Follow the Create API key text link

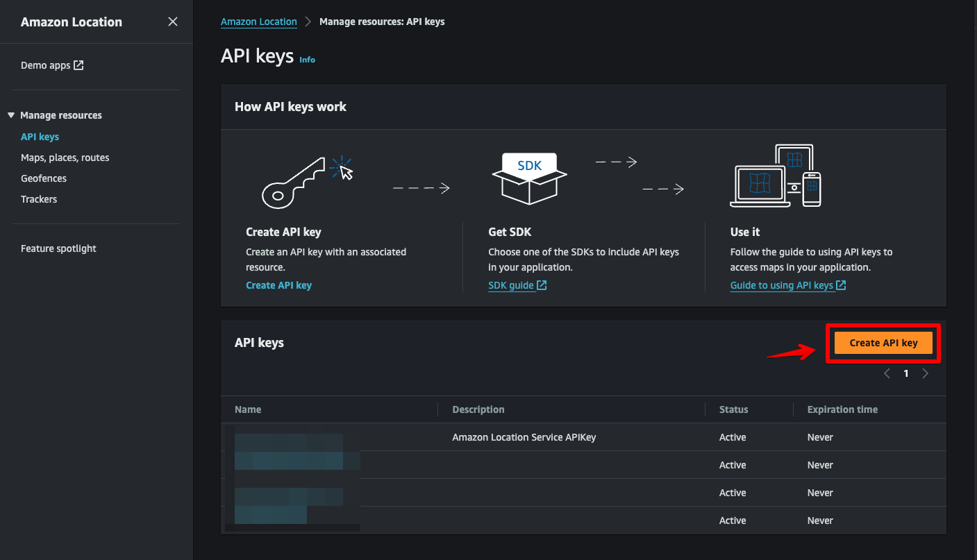278,285
